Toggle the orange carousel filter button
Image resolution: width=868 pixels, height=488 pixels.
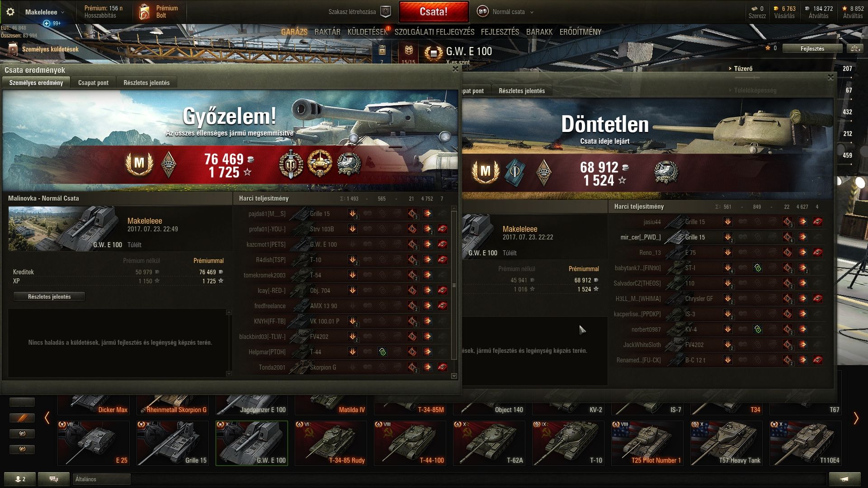[x=22, y=418]
